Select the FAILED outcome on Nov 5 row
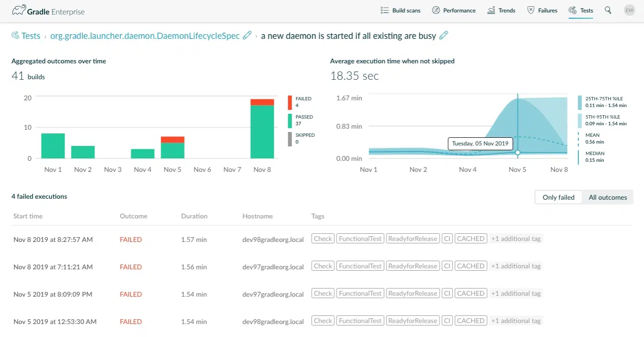The image size is (644, 337). click(x=130, y=294)
